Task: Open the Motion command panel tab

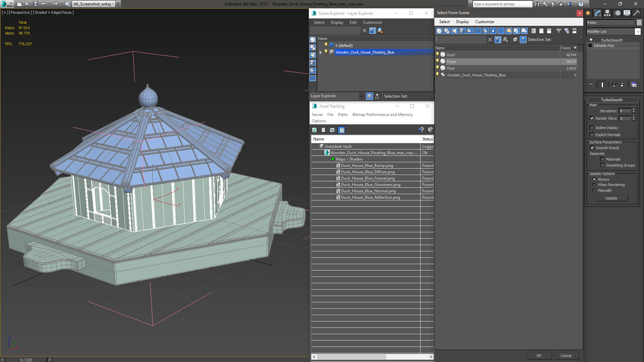Action: [618, 13]
